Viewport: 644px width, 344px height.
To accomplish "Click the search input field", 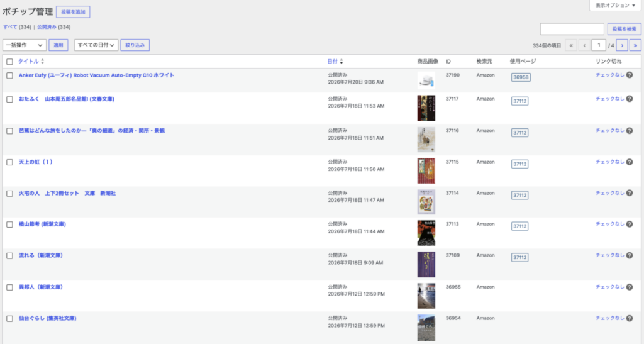I will pos(572,29).
